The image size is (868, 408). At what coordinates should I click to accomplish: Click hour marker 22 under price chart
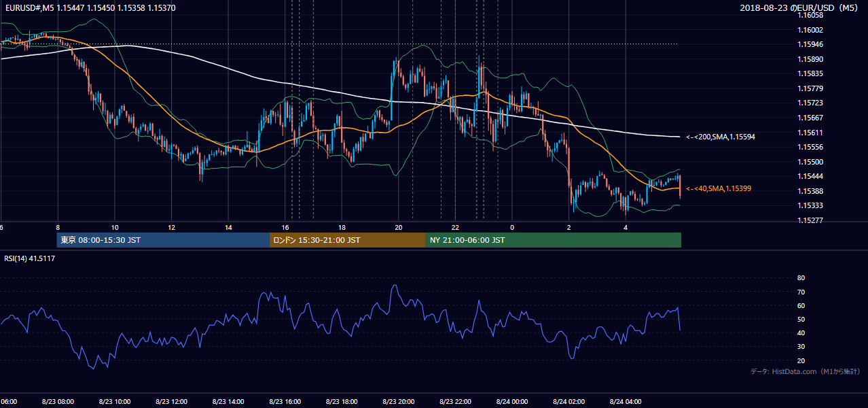pos(455,227)
